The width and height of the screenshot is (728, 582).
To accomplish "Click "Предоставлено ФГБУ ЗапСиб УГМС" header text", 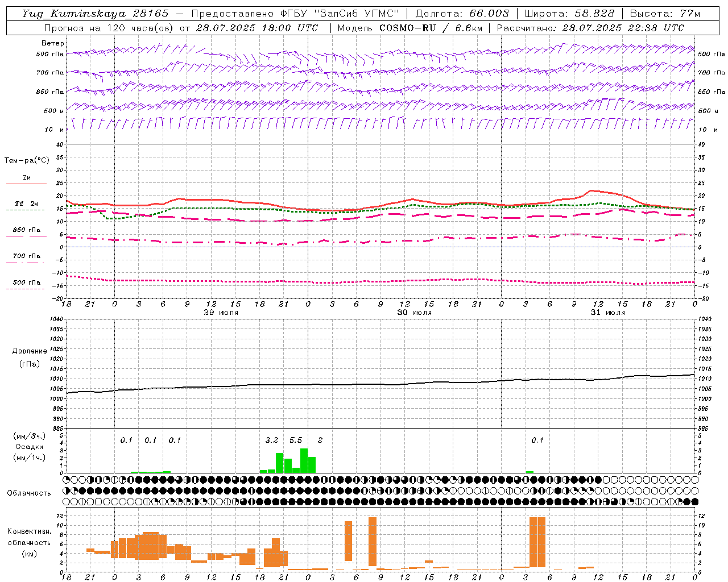I will (295, 14).
